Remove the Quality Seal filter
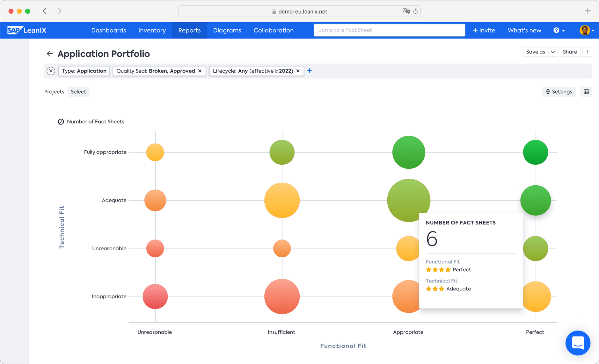 pyautogui.click(x=200, y=71)
